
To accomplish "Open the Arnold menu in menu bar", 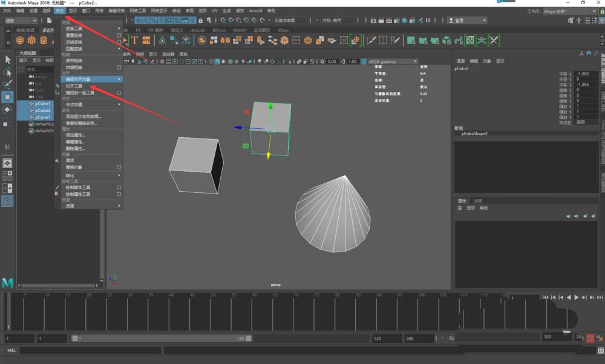I will 256,11.
